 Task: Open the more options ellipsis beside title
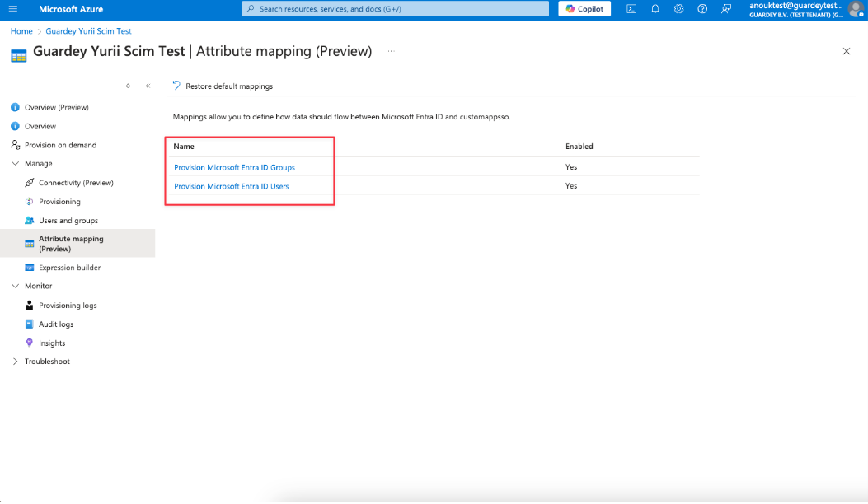tap(391, 51)
